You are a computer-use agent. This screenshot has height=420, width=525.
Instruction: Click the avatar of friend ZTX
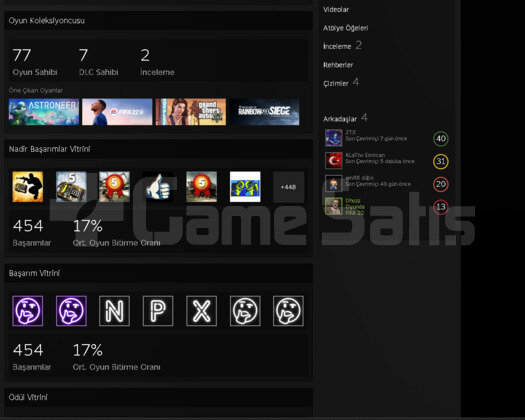point(333,138)
